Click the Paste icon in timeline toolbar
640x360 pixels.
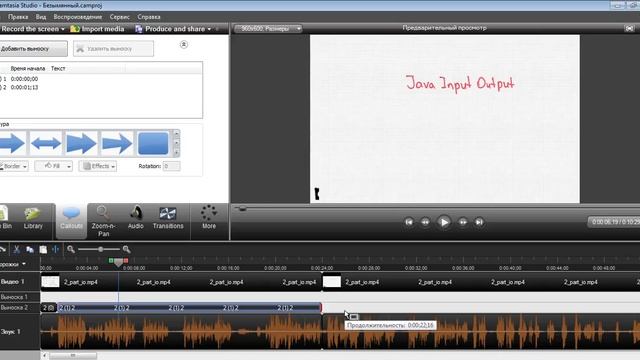pos(43,249)
